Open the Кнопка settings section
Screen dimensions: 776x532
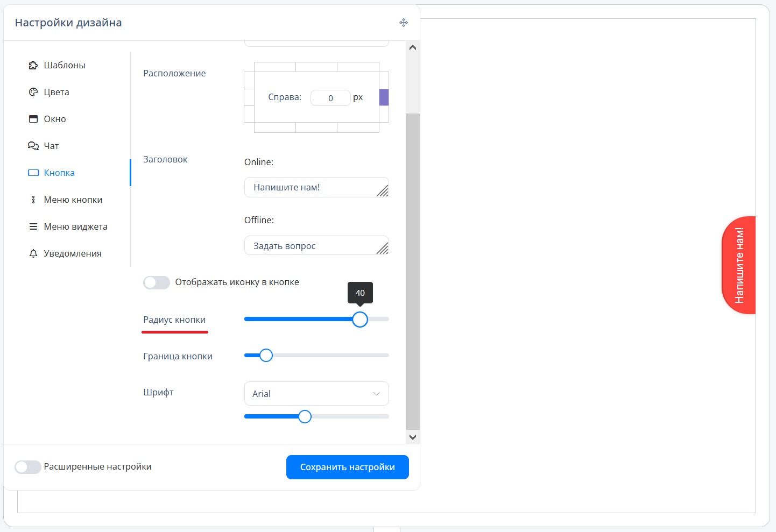tap(59, 173)
